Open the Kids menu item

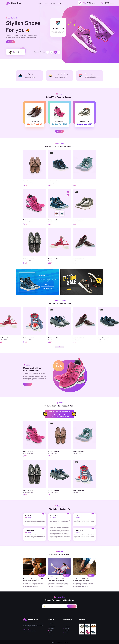60,3
